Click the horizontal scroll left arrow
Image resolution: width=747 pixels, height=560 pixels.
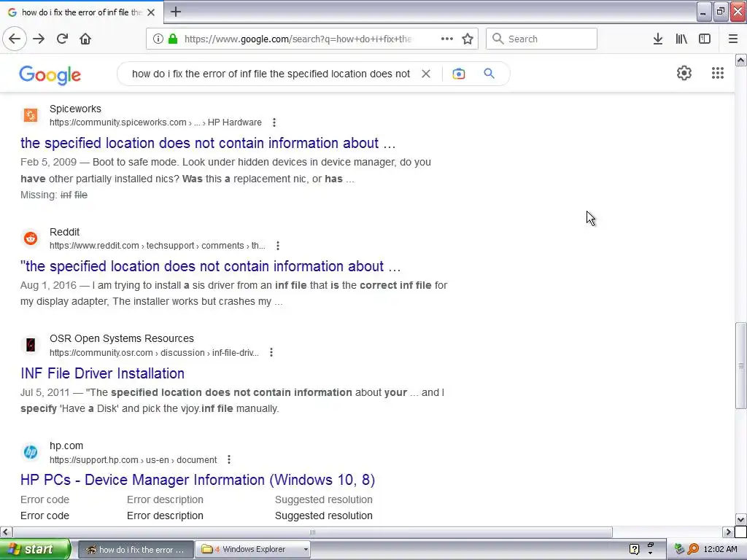tap(5, 532)
